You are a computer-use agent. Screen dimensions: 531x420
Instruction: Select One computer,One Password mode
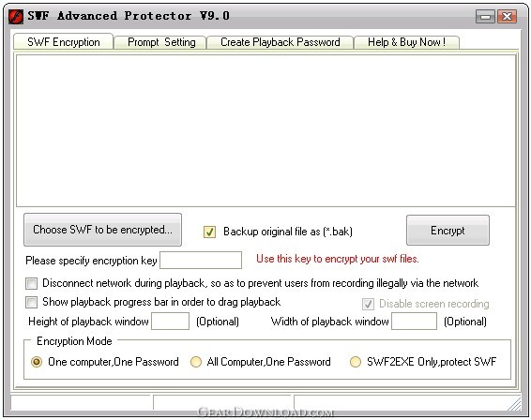[37, 362]
